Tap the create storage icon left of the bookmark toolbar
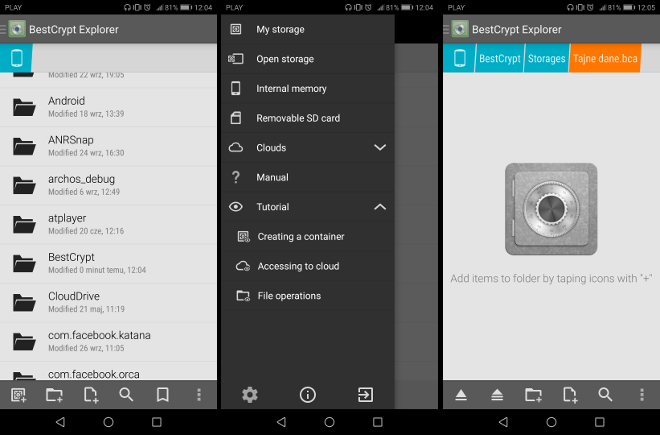 (18, 395)
